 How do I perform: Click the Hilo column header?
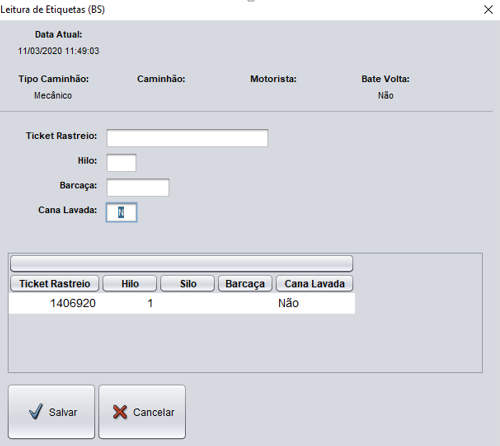[130, 284]
